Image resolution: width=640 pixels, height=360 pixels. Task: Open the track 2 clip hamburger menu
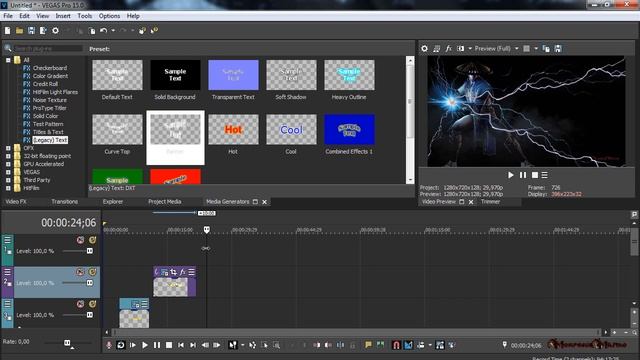[191, 272]
